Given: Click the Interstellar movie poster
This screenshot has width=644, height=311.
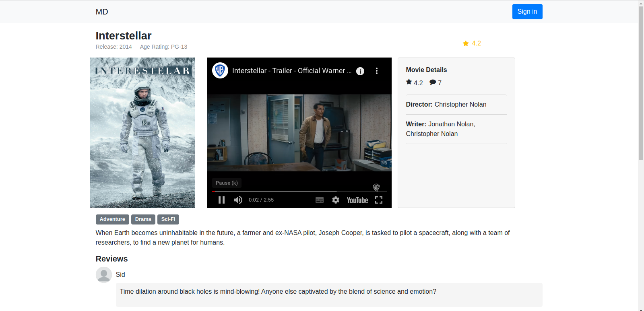Looking at the screenshot, I should pyautogui.click(x=142, y=133).
